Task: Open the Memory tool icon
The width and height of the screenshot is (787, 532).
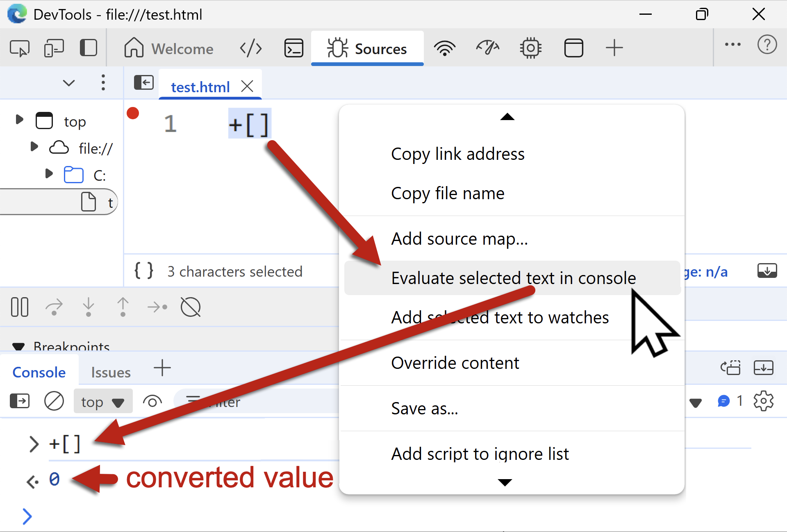Action: (x=530, y=48)
